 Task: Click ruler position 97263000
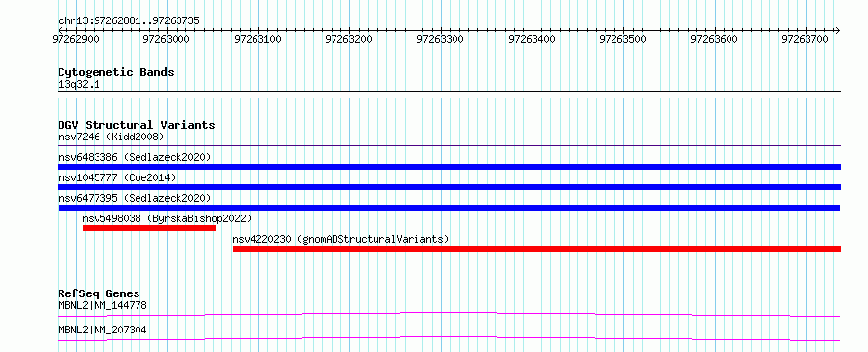(167, 39)
